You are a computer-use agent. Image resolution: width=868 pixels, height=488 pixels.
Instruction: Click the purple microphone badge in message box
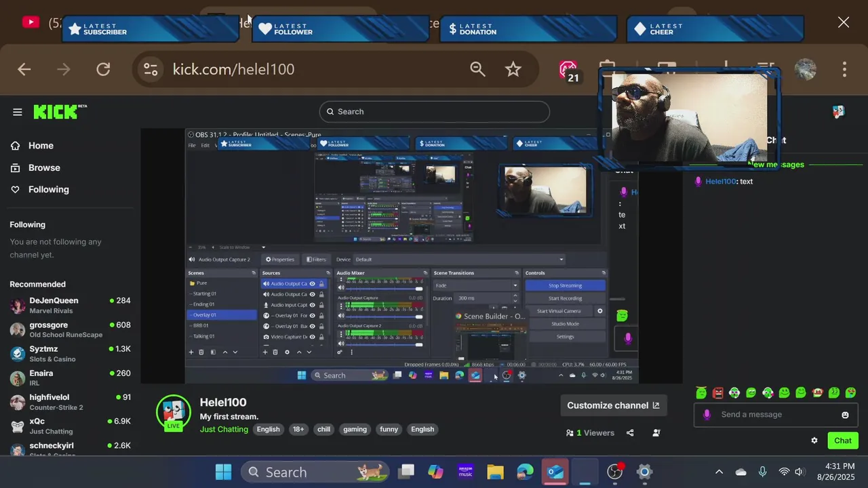[707, 415]
